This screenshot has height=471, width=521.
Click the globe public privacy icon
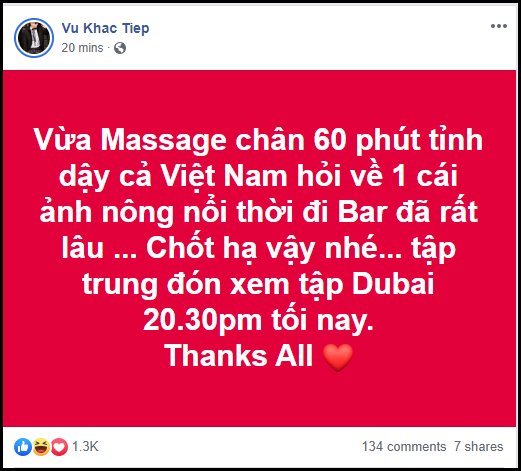click(x=120, y=48)
